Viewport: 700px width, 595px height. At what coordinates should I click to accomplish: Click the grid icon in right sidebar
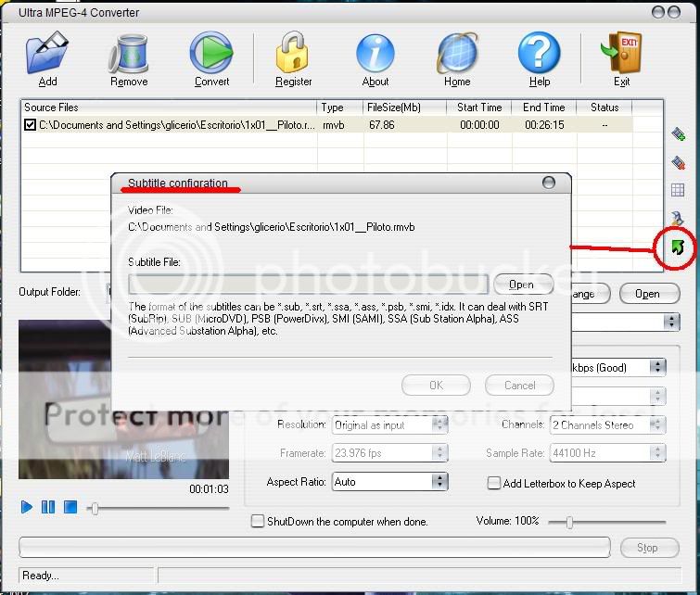pos(678,191)
